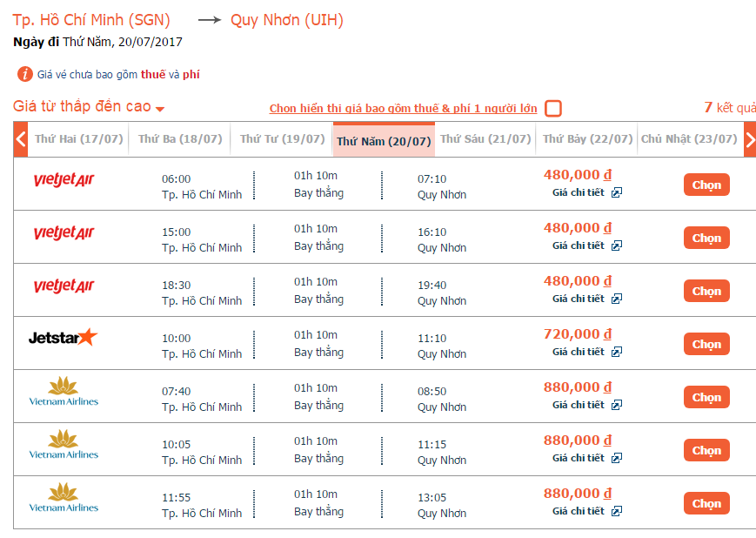756x538 pixels.
Task: Click the Jetstar logo on 10:00 flight
Action: point(64,337)
